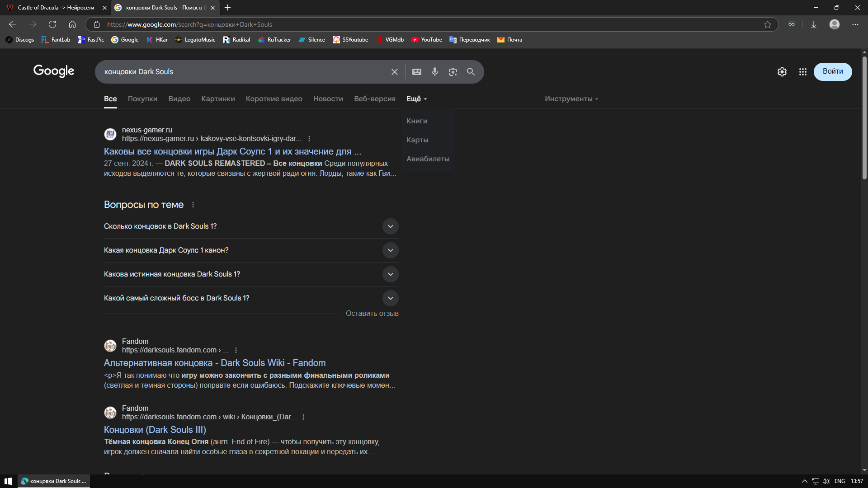The width and height of the screenshot is (868, 488).
Task: Open network status icon in system tray
Action: [x=816, y=481]
